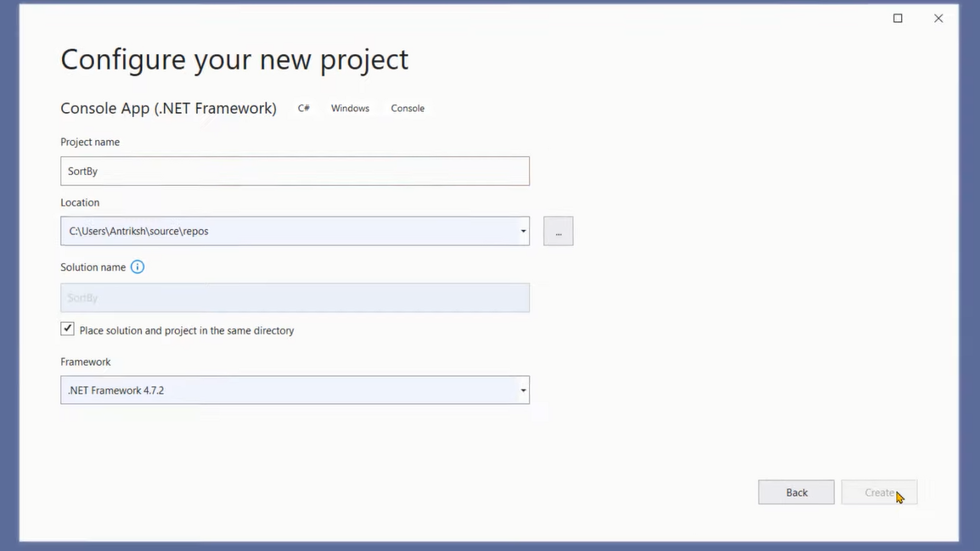
Task: Expand the Location dropdown arrow
Action: point(523,231)
